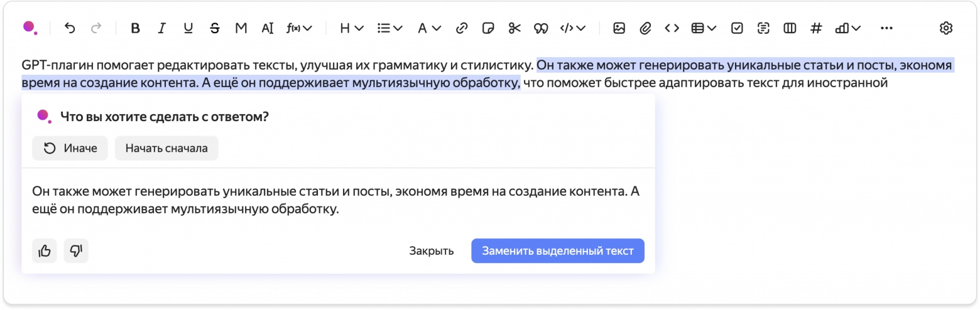This screenshot has height=310, width=980.
Task: Insert a quote block
Action: coord(541,28)
